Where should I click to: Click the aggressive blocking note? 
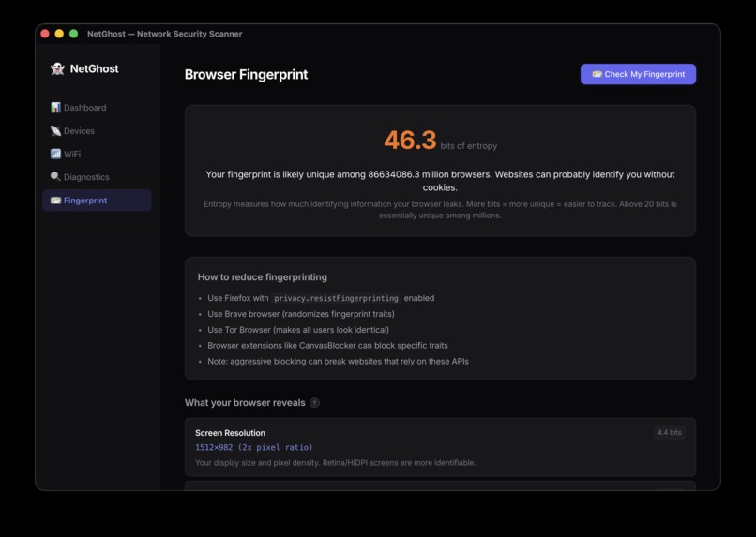(x=338, y=361)
